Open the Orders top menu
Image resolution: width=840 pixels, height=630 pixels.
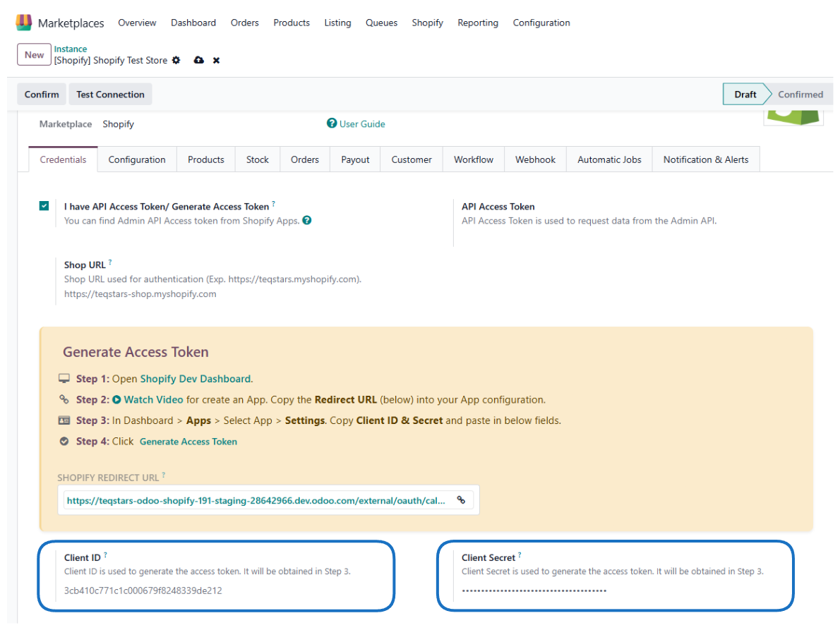(x=245, y=23)
